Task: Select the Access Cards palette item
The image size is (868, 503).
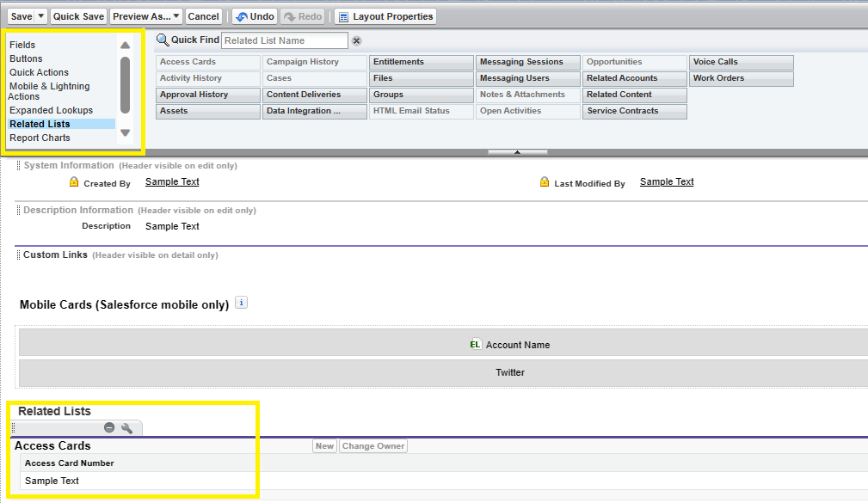Action: coord(207,62)
